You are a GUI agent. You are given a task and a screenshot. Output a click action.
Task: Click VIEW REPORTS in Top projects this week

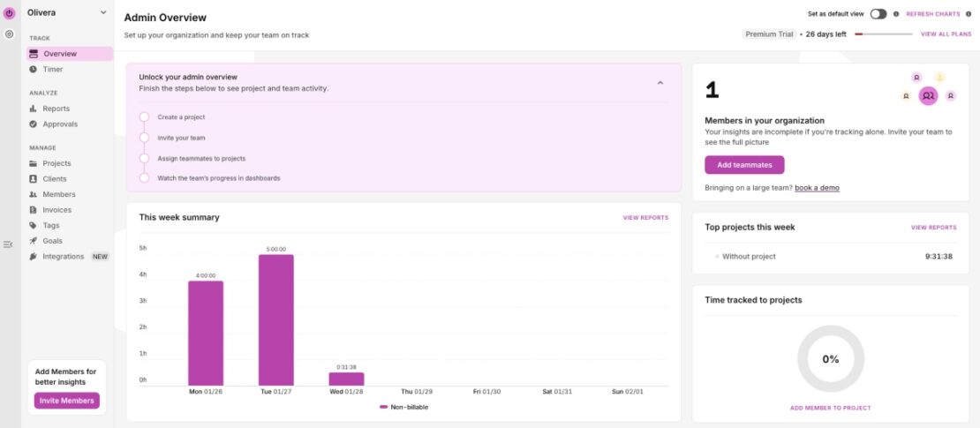(934, 228)
